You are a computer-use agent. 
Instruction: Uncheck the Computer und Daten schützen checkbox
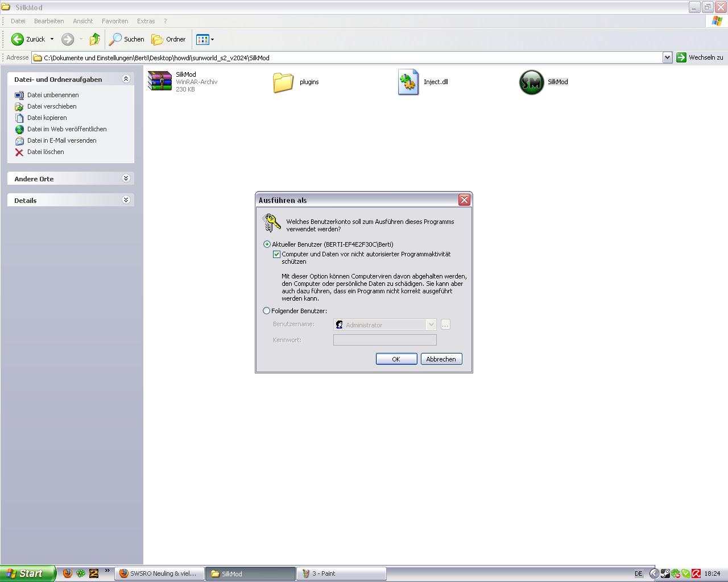pyautogui.click(x=276, y=255)
